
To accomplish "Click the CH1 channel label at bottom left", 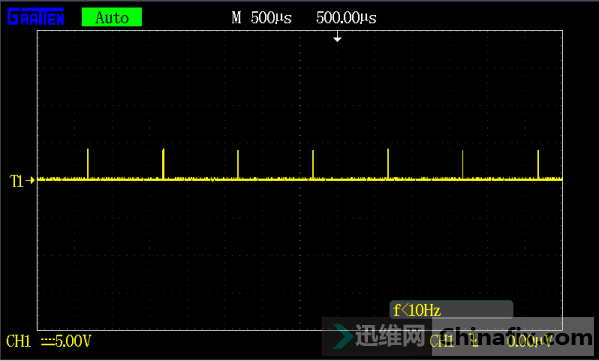I will coord(18,341).
